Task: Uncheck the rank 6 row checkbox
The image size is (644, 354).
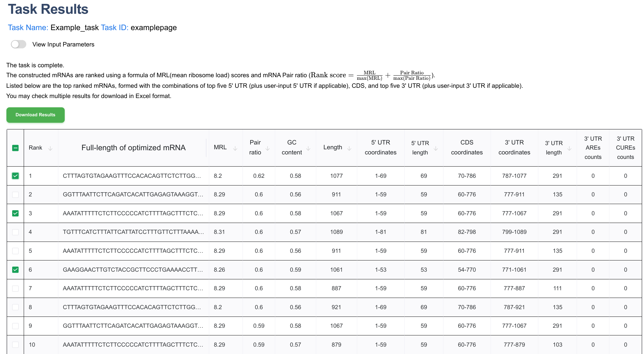Action: click(15, 270)
